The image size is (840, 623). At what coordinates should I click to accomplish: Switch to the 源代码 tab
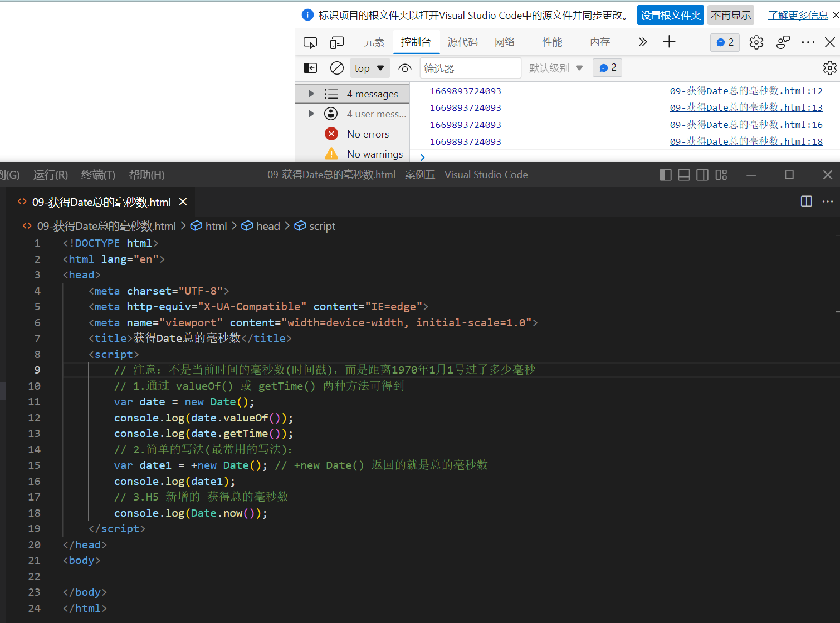462,42
